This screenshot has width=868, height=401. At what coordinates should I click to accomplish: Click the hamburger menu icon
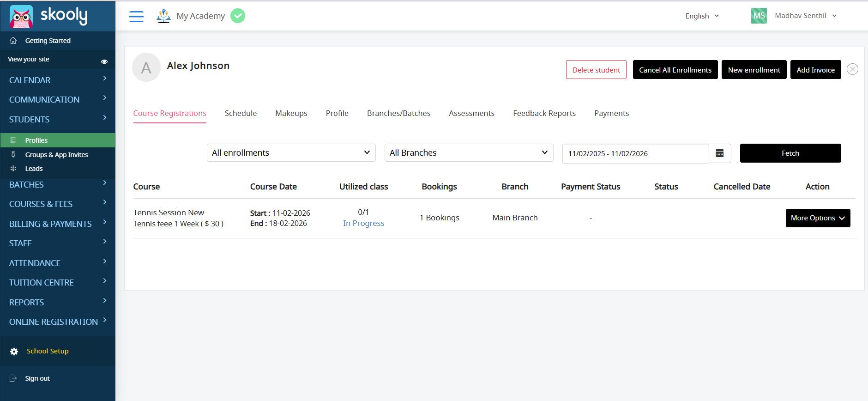[136, 16]
